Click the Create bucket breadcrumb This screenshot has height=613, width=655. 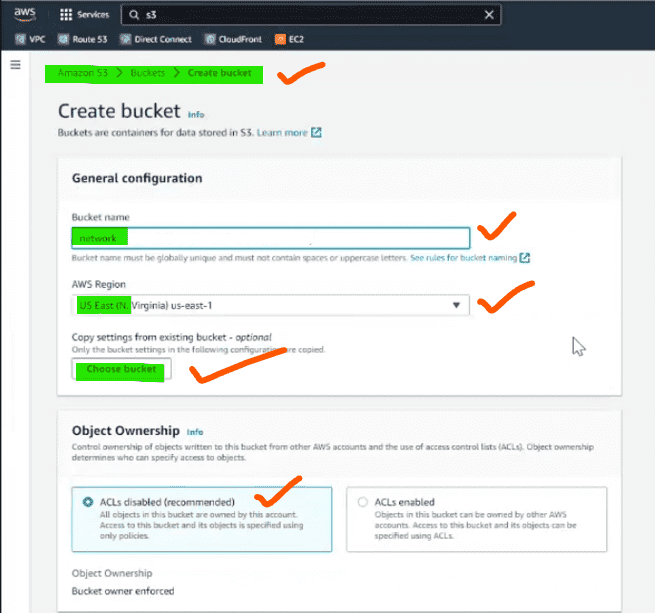[x=219, y=73]
